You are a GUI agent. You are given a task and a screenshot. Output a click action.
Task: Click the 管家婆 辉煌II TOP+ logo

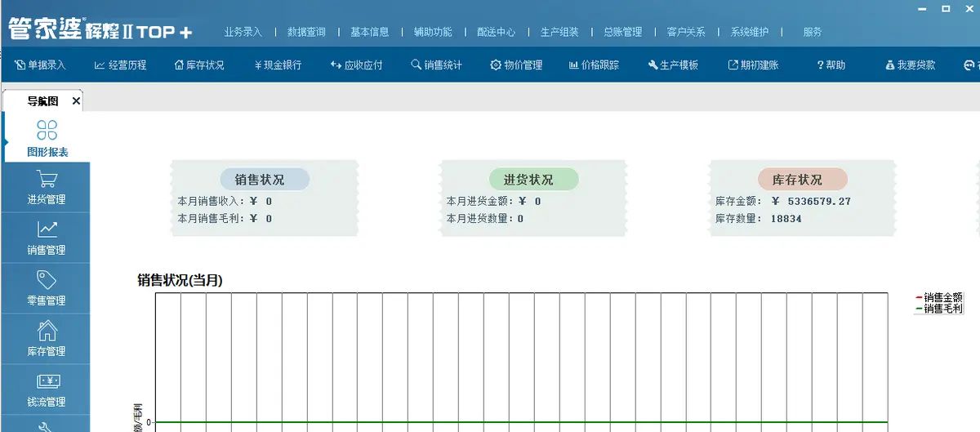coord(100,29)
